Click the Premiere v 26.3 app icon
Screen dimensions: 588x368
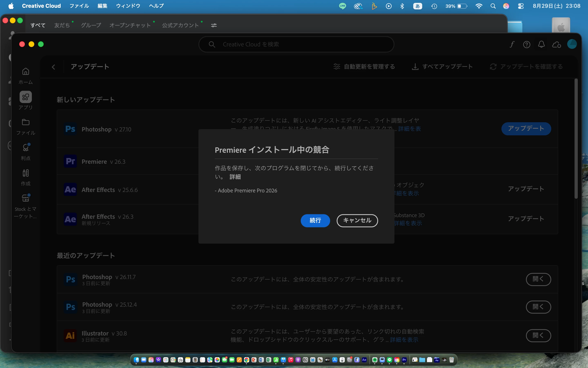(x=70, y=161)
